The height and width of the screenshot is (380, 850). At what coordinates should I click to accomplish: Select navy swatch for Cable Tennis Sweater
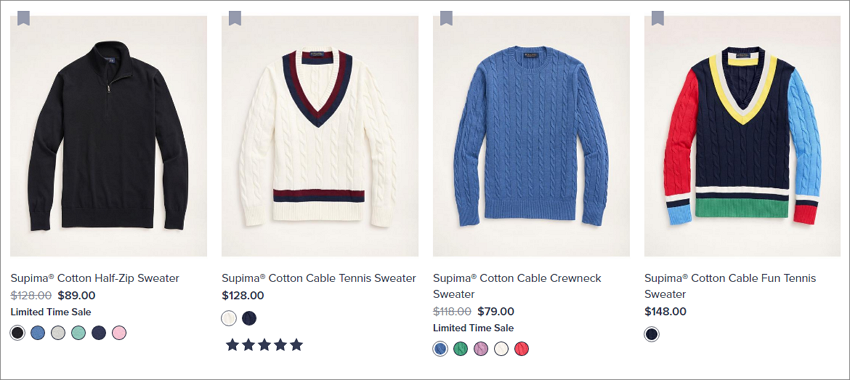click(x=249, y=318)
